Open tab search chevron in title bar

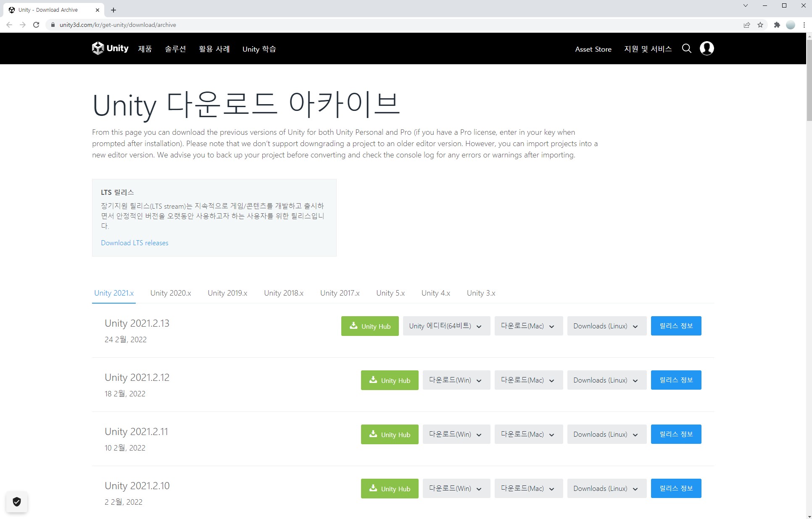[746, 6]
